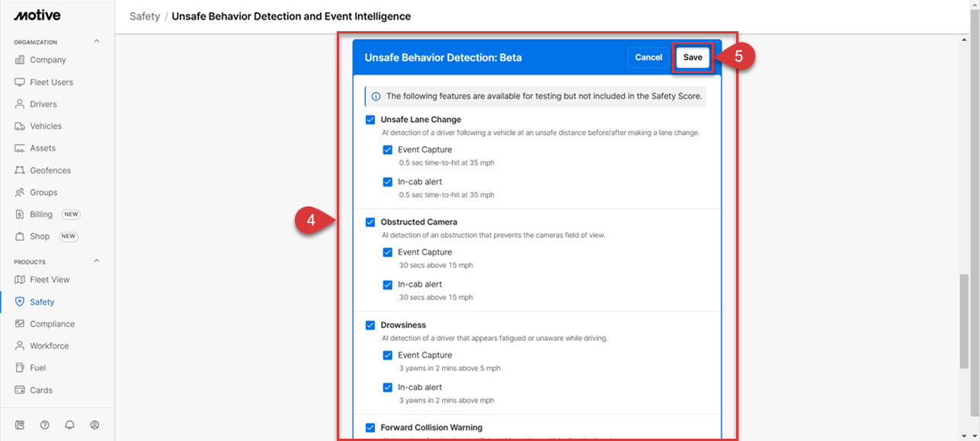Click the Shop bag icon
Viewport: 980px width, 441px height.
tap(20, 237)
